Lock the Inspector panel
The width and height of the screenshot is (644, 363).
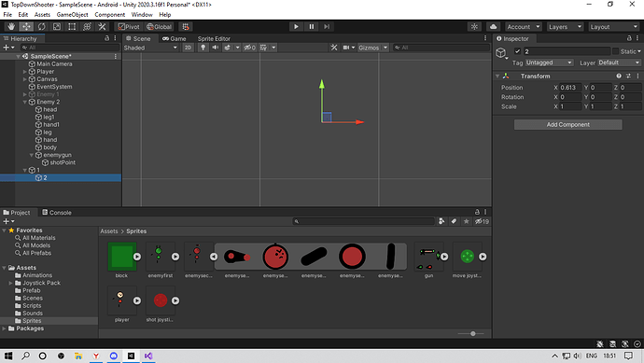pos(629,38)
